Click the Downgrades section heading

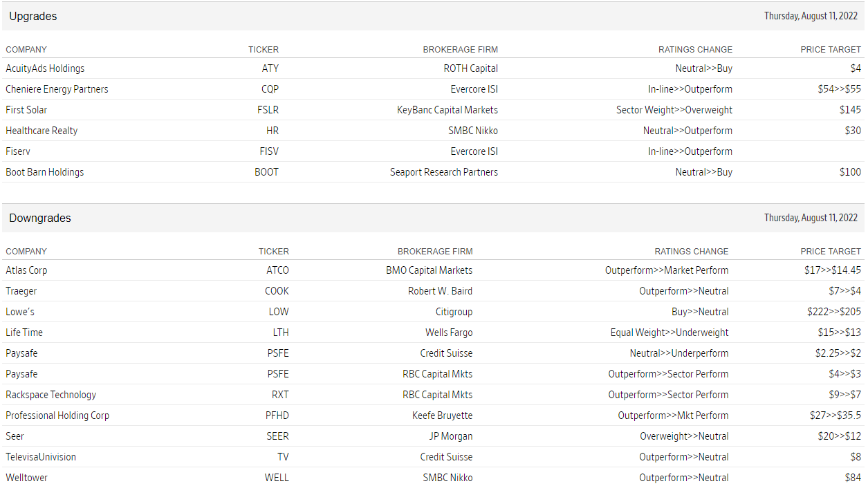(x=40, y=218)
